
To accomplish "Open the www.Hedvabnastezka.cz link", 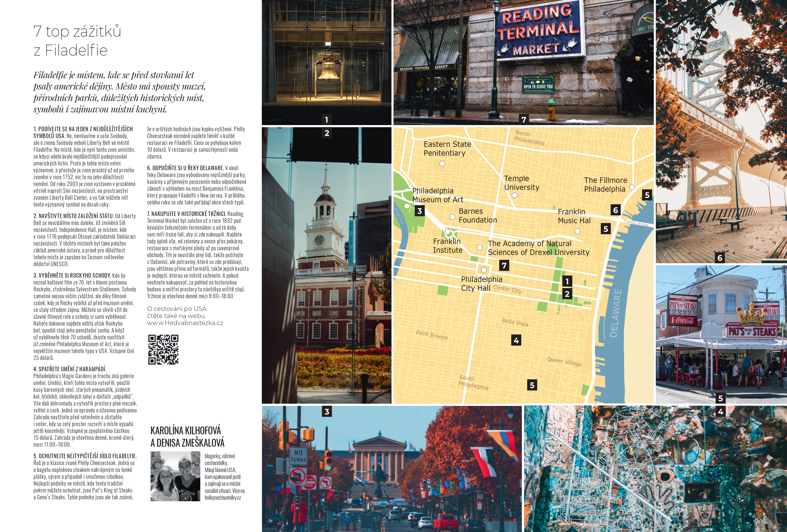I will [x=185, y=323].
